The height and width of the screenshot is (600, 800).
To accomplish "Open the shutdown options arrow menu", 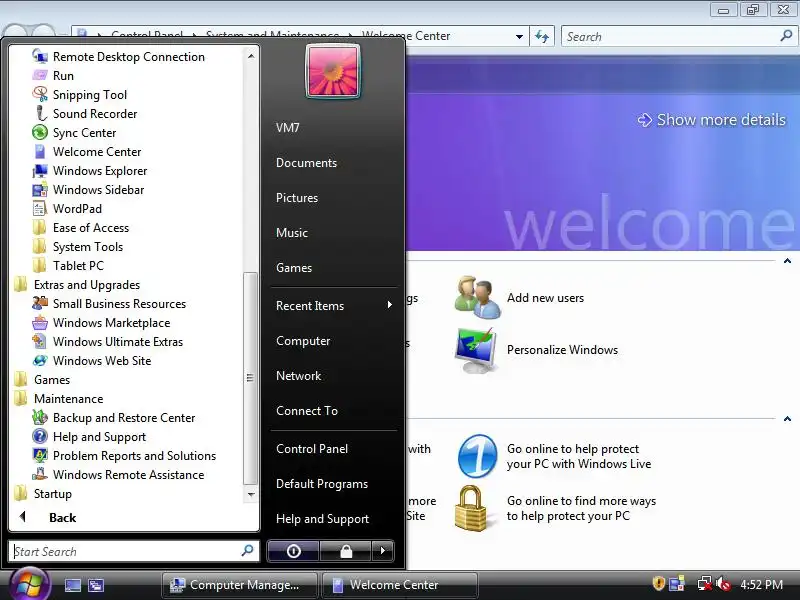I will point(383,551).
